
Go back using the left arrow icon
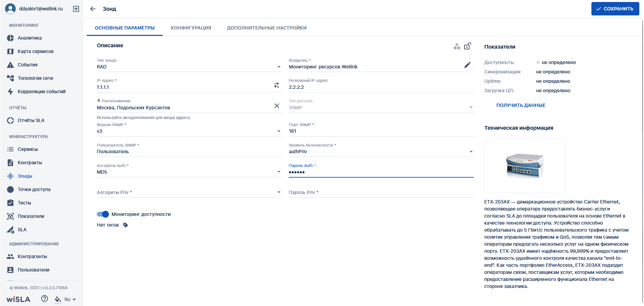click(93, 9)
